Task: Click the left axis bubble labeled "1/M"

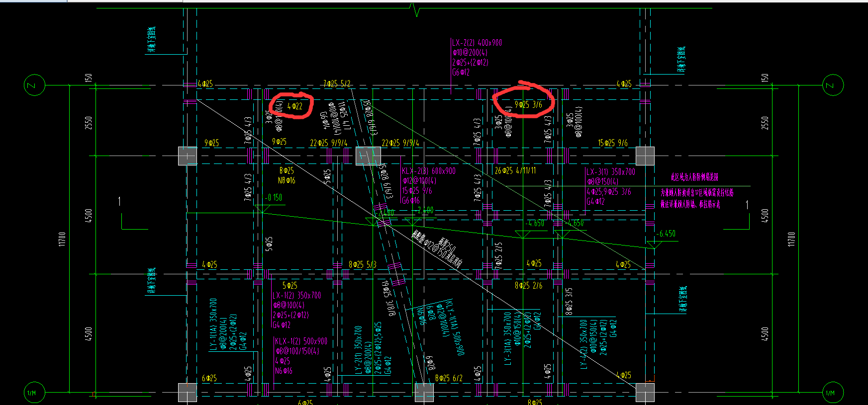Action: point(34,393)
